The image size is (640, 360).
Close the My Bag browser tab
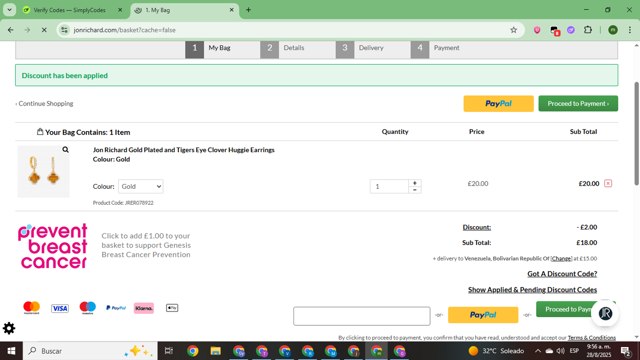(x=231, y=10)
